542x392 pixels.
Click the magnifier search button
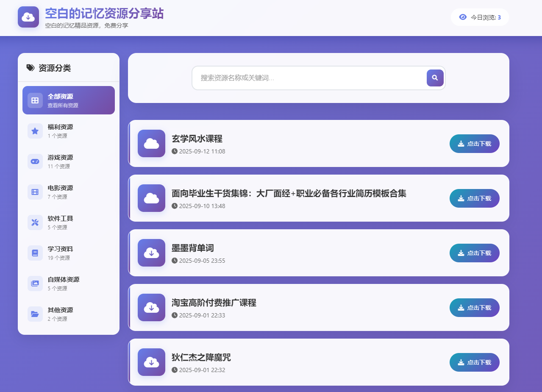click(435, 78)
